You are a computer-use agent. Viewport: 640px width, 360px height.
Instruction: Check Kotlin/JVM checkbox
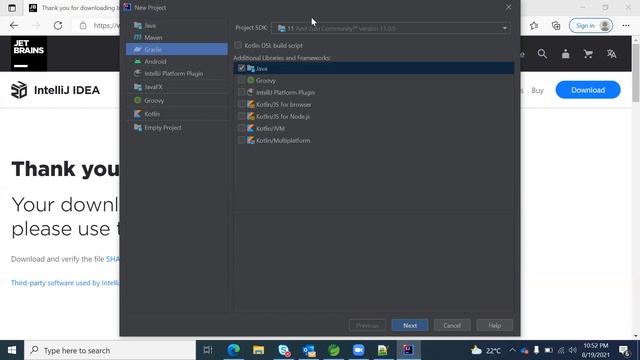click(x=242, y=128)
